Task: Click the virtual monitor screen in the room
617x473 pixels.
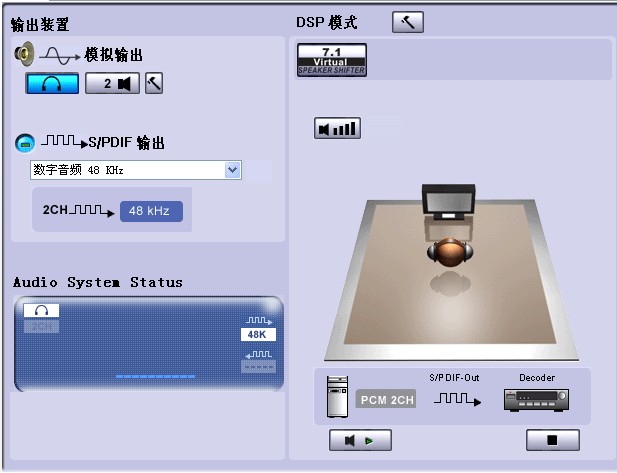Action: 447,200
